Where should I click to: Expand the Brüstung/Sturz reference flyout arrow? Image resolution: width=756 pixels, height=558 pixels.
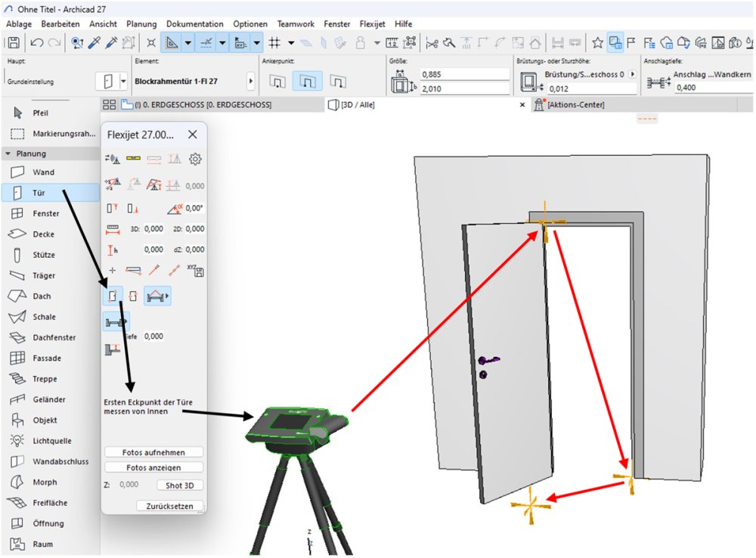(x=632, y=74)
